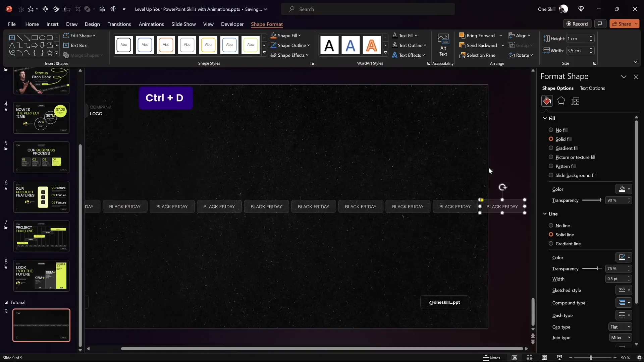The width and height of the screenshot is (644, 362).
Task: Switch to Normal view in status bar
Action: click(x=514, y=358)
